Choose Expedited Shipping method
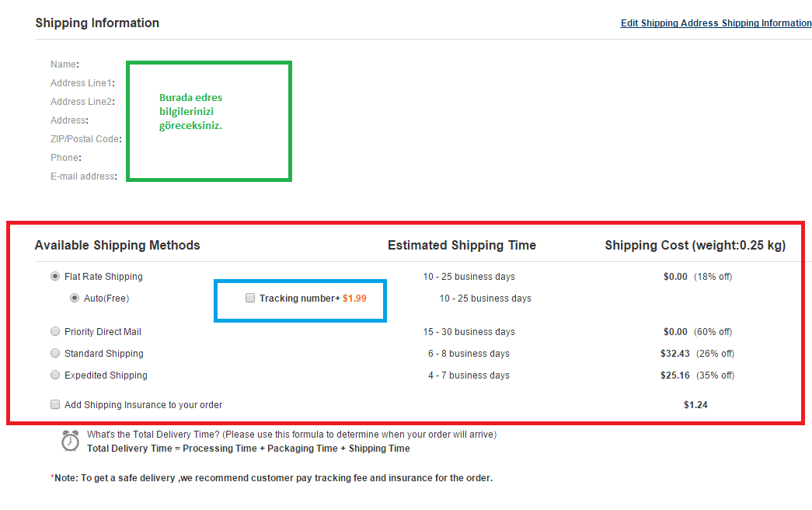The height and width of the screenshot is (510, 812). click(x=55, y=375)
